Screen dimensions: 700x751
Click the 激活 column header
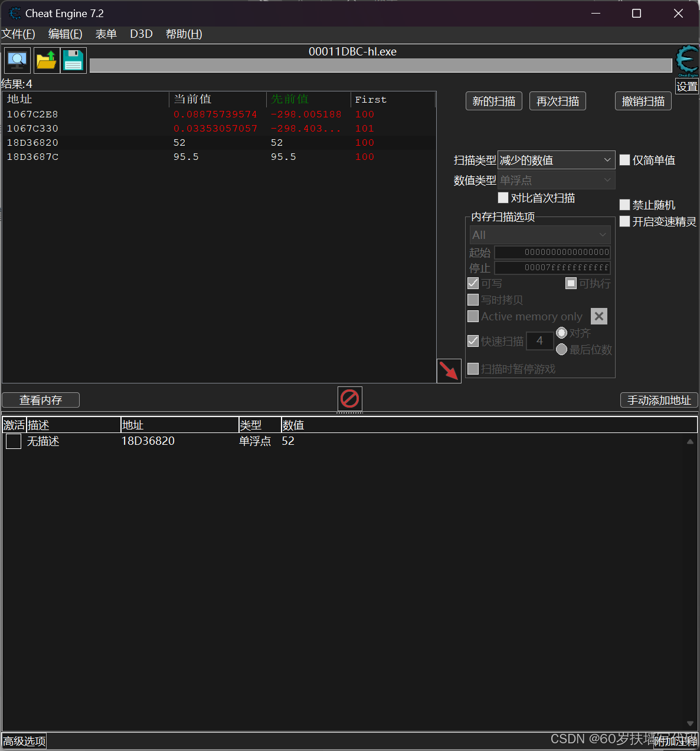pos(14,425)
